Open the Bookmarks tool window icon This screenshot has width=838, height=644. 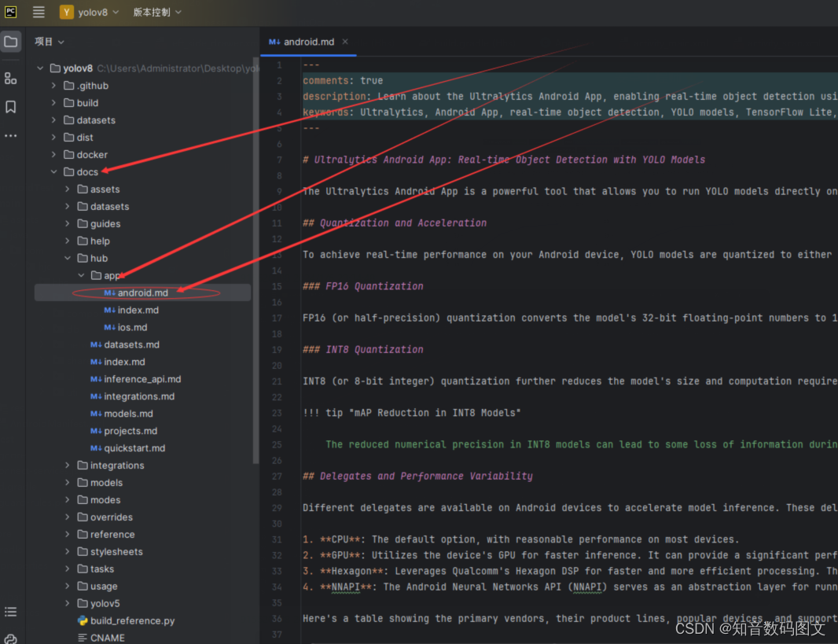click(11, 107)
